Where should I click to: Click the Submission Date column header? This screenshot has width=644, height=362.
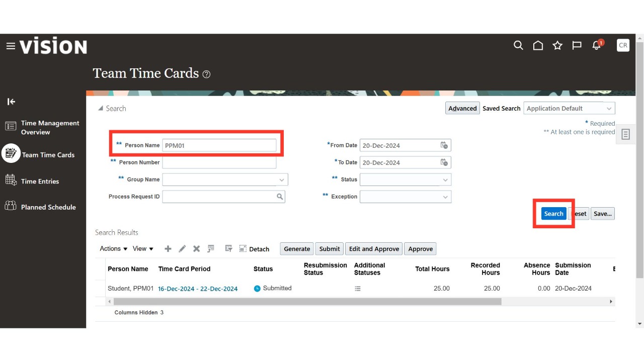coord(573,269)
